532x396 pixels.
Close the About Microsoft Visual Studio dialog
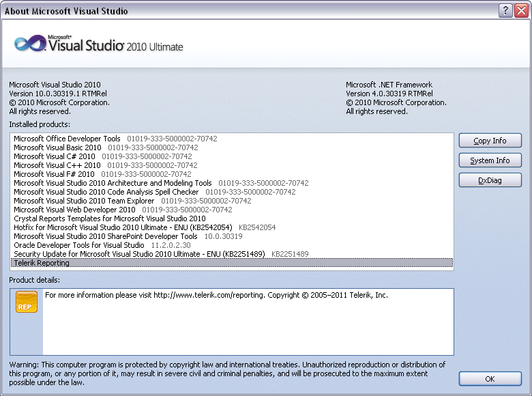522,10
